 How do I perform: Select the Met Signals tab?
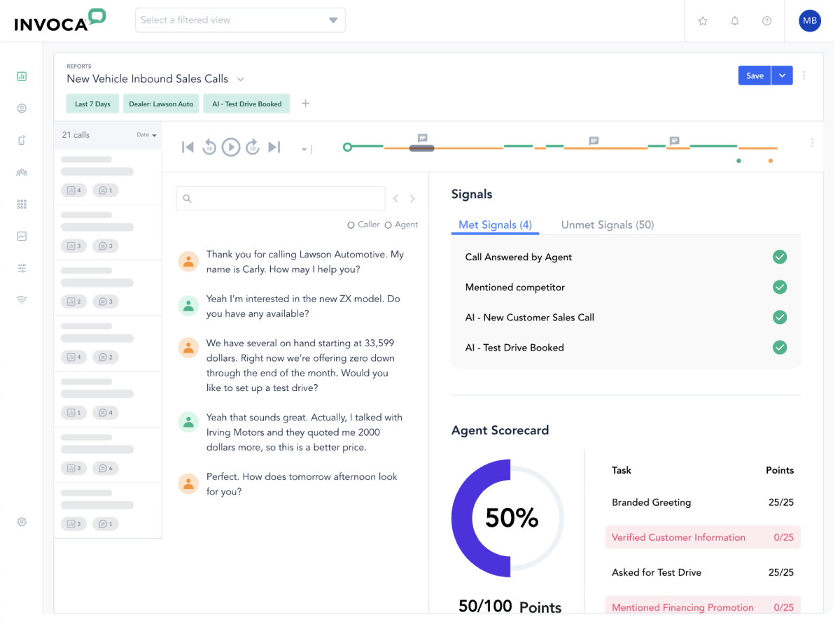495,225
